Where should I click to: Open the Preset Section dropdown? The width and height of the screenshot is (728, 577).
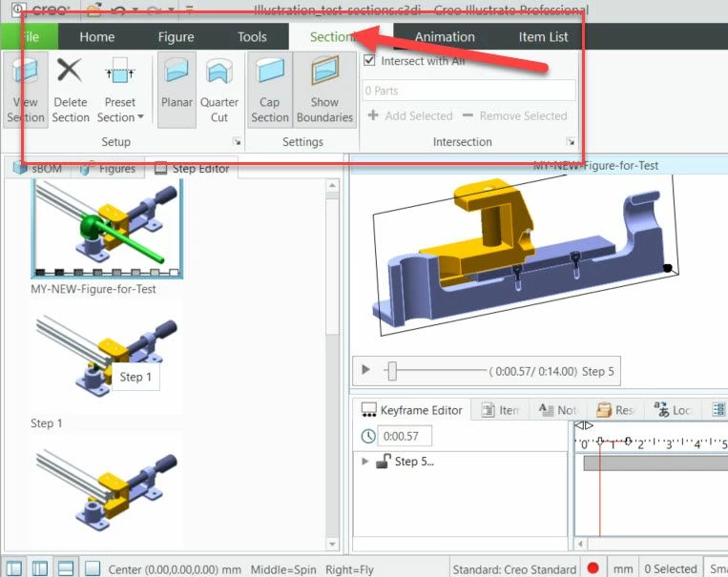click(120, 90)
